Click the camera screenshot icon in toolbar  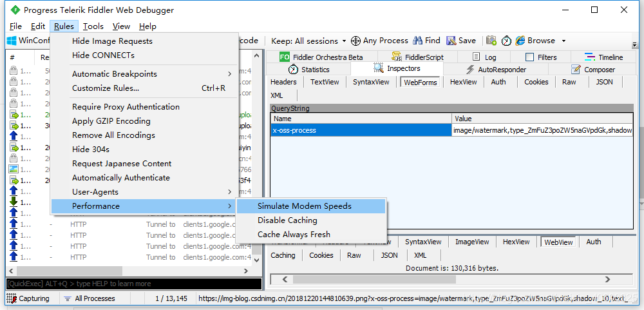[x=491, y=41]
